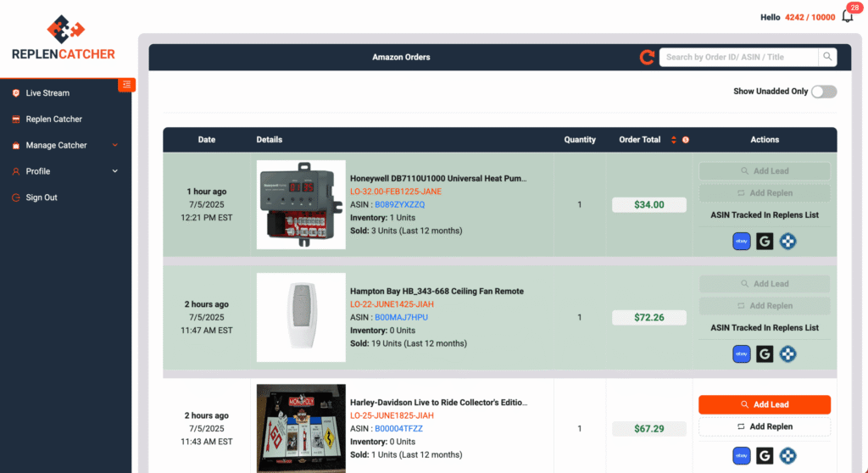The width and height of the screenshot is (868, 473).
Task: Add Lead for Harley-Davidson order
Action: click(x=765, y=404)
